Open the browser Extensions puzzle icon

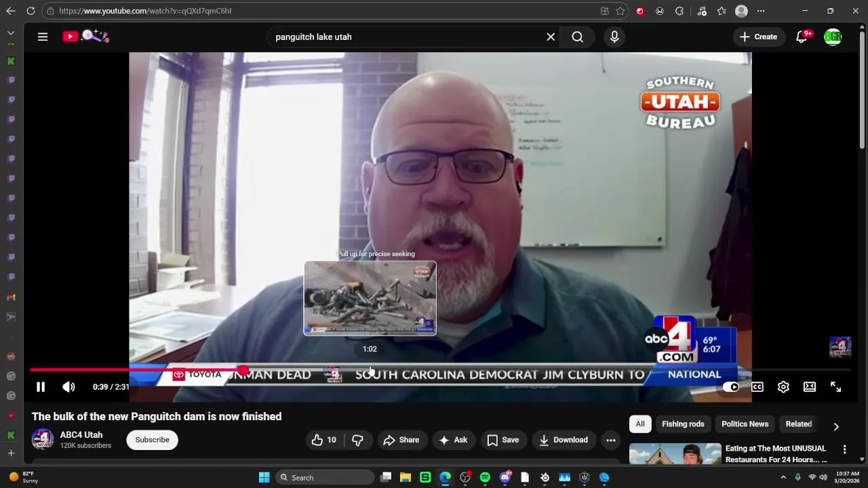pyautogui.click(x=679, y=11)
